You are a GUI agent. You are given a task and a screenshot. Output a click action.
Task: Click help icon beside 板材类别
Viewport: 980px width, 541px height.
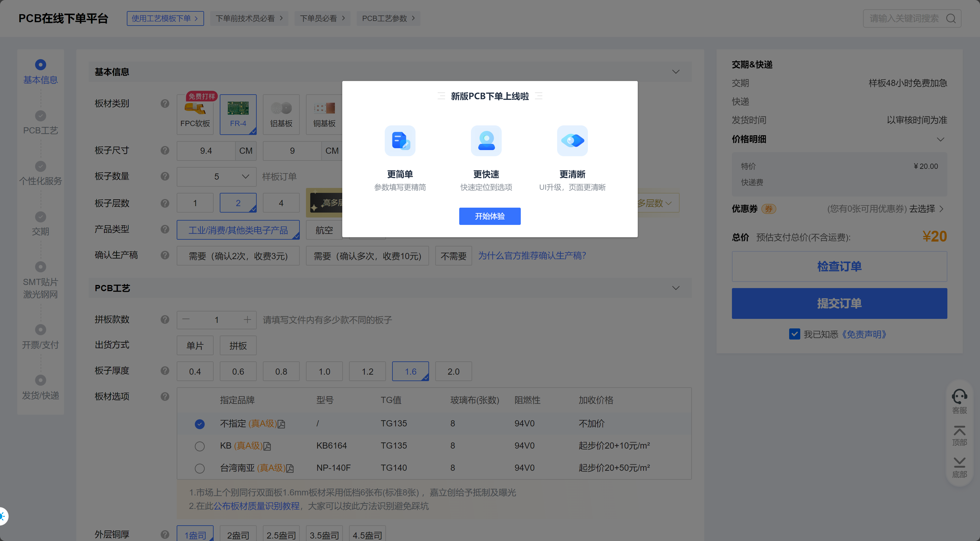point(165,104)
